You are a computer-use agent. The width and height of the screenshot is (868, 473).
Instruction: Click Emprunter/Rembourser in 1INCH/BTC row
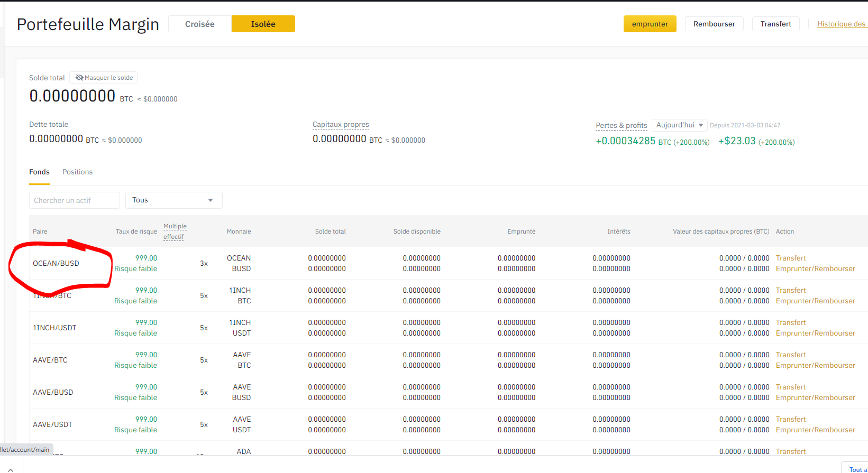point(815,301)
